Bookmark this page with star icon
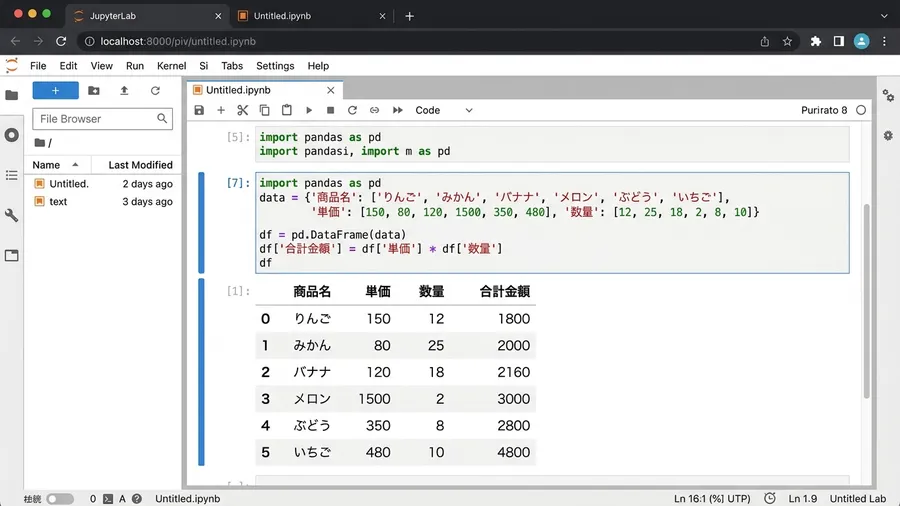This screenshot has height=506, width=900. (x=787, y=41)
